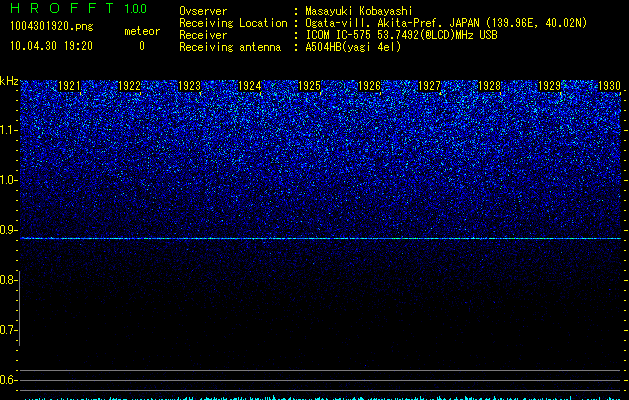Screen dimensions: 629x400
Task: Click the 1922 time marker
Action: pos(130,86)
